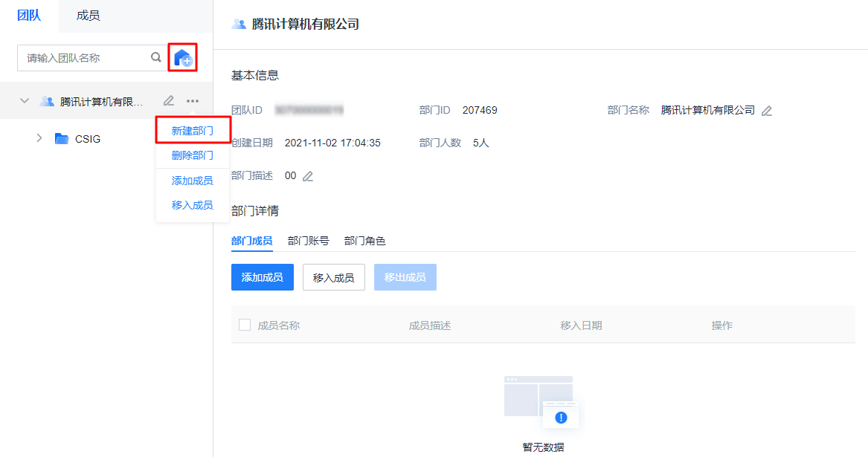Click the 基本信息 section heading
This screenshot has width=868, height=457.
255,75
